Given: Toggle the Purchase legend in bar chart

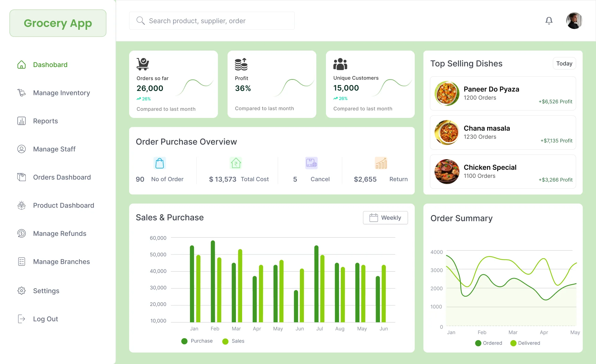Looking at the screenshot, I should click(x=196, y=341).
